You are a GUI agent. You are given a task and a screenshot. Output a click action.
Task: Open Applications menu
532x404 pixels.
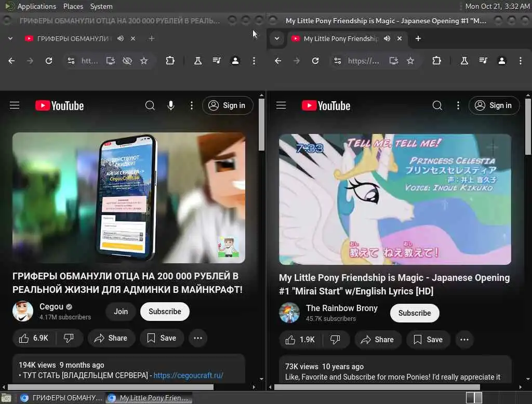37,6
